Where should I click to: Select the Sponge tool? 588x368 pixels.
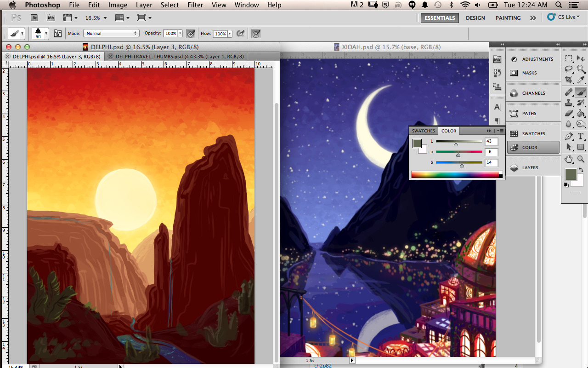(581, 124)
